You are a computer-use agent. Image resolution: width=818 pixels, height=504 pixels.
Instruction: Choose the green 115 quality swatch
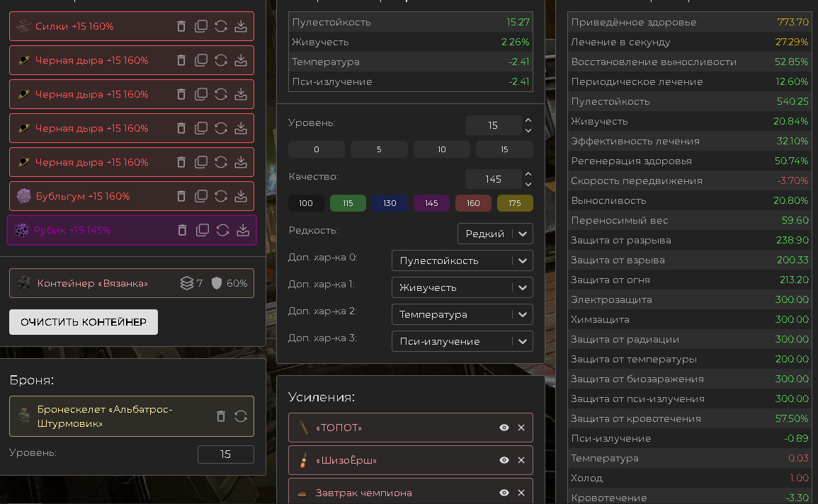coord(348,203)
